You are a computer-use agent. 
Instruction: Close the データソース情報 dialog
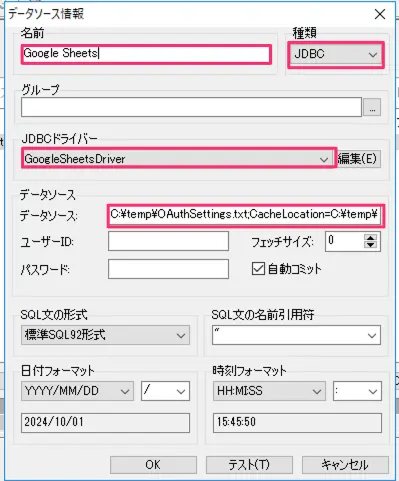380,14
